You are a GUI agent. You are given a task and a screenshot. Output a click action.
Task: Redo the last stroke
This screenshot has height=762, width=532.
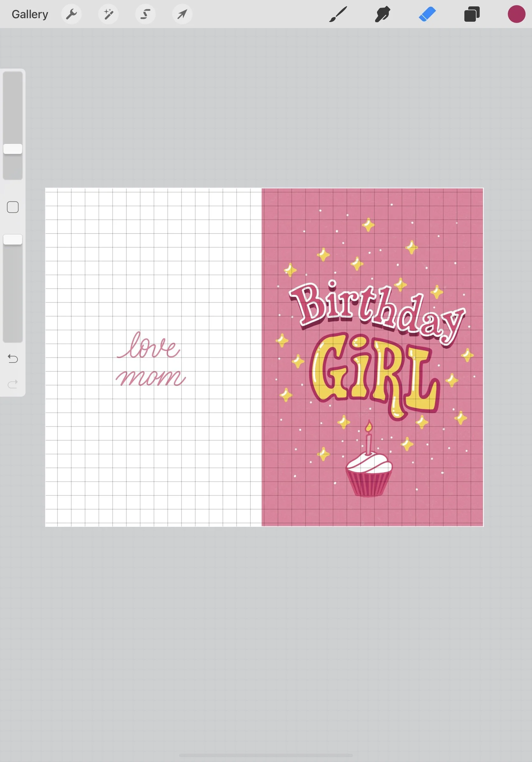click(x=13, y=384)
